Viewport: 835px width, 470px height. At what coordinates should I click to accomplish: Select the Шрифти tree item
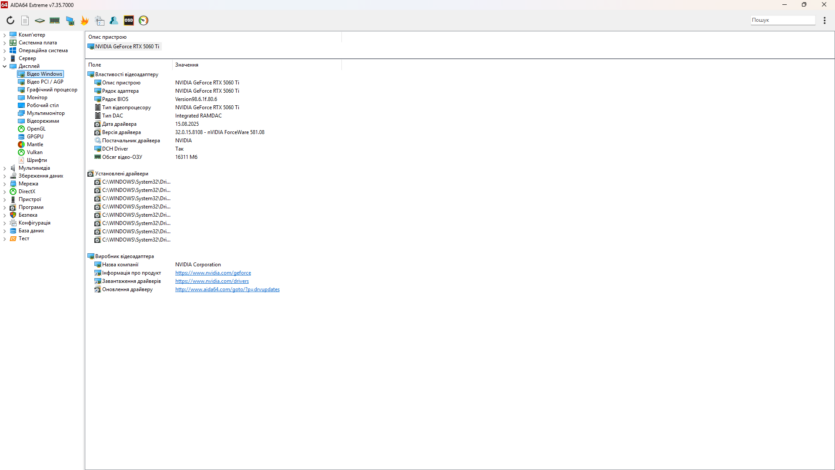pos(37,160)
